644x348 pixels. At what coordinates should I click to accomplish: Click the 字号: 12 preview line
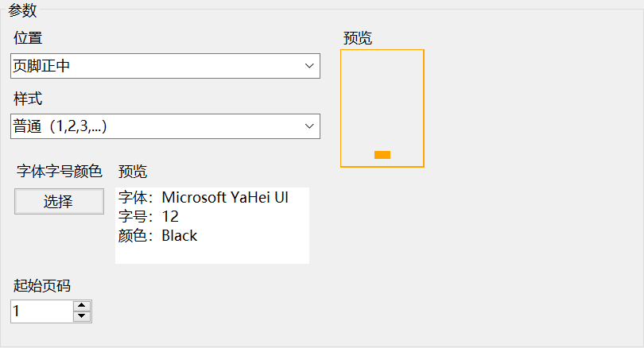(148, 216)
